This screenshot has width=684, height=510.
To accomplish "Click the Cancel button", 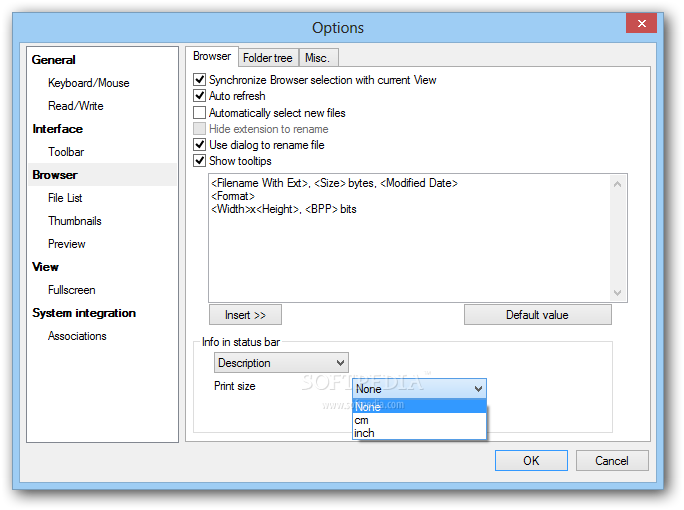I will point(612,461).
